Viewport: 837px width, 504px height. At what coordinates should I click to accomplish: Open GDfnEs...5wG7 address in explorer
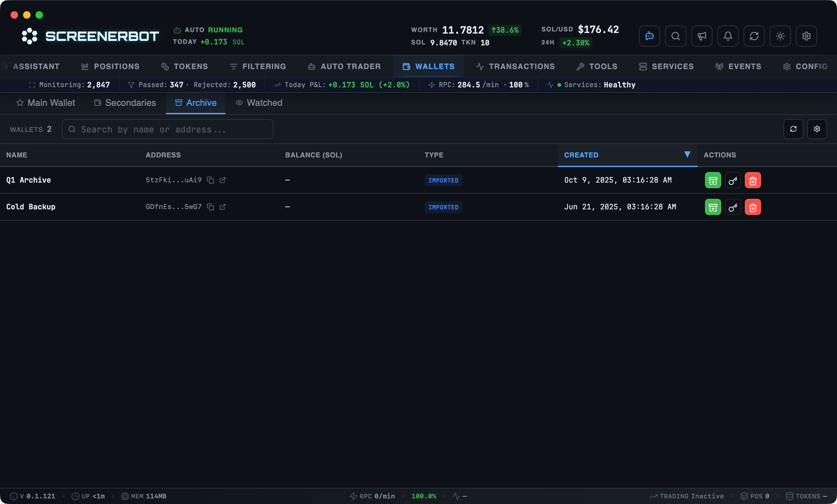(223, 207)
